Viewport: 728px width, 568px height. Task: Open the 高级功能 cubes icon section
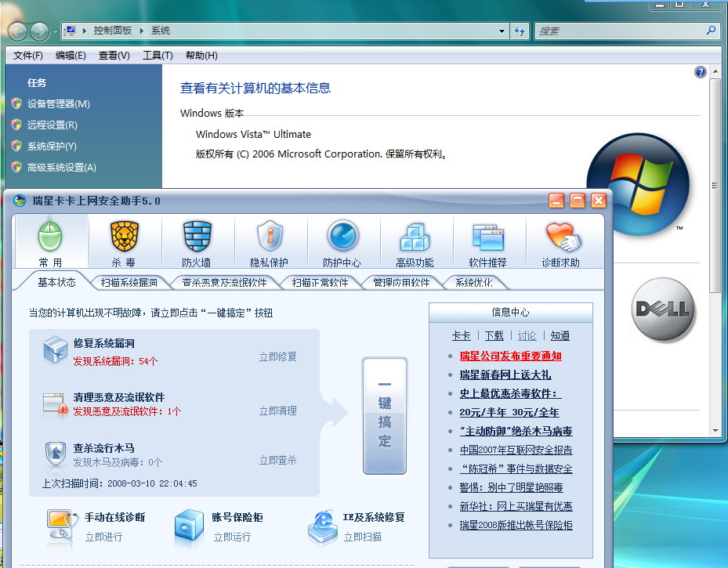pos(415,241)
